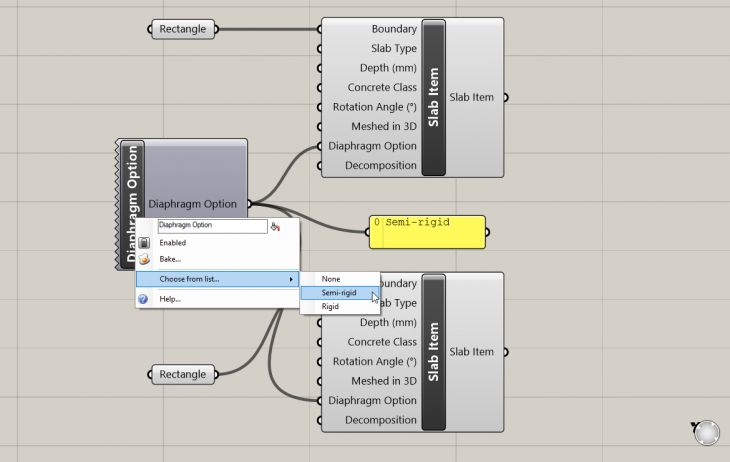Click bottom Diaphragm Option input
This screenshot has height=462, width=730.
[x=372, y=401]
